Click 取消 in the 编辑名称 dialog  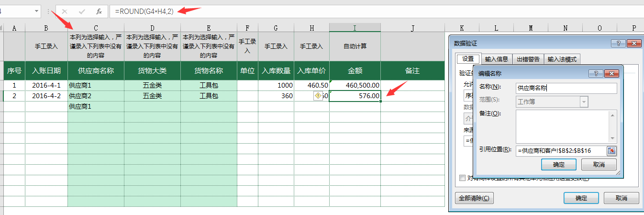coord(599,165)
